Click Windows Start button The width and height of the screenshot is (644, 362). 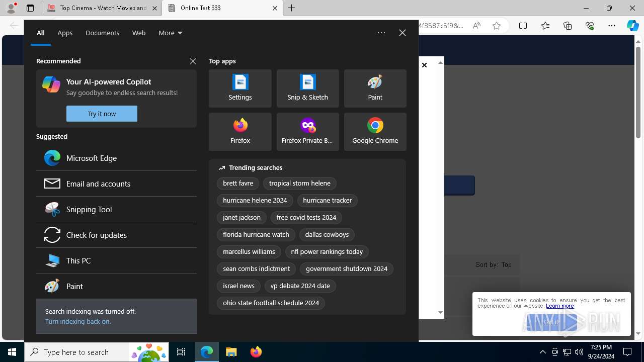(x=12, y=352)
